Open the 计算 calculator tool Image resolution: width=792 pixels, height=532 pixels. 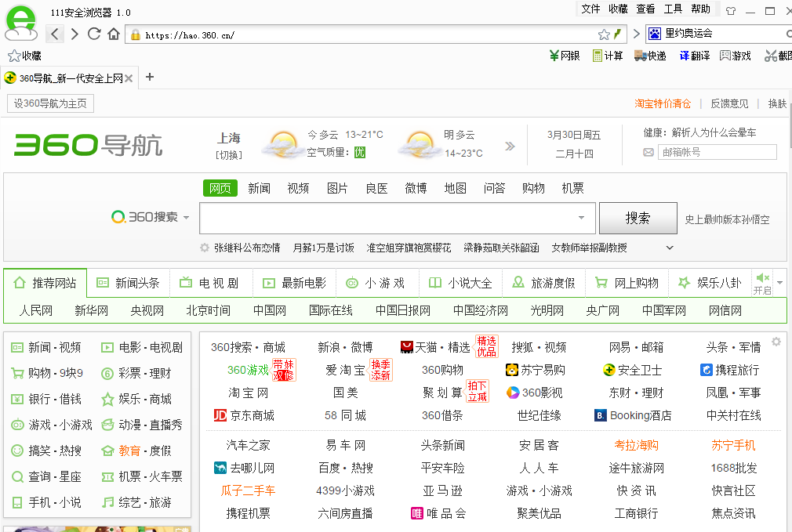[x=608, y=56]
